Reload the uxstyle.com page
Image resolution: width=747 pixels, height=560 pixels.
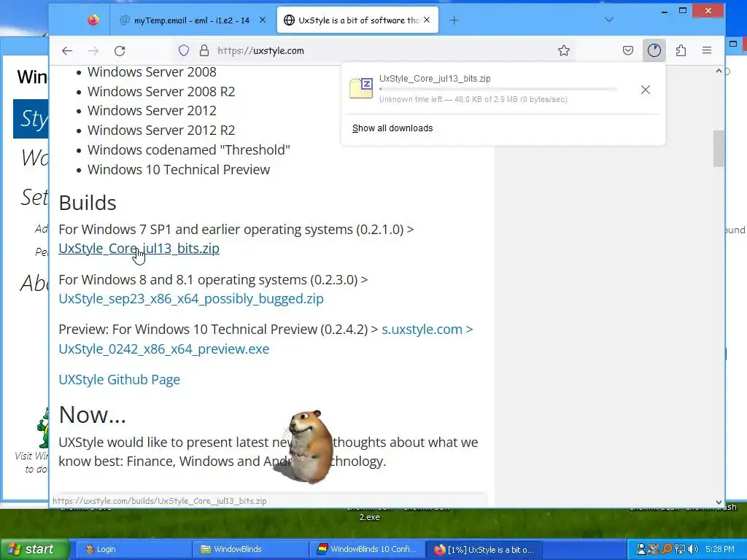click(x=120, y=50)
